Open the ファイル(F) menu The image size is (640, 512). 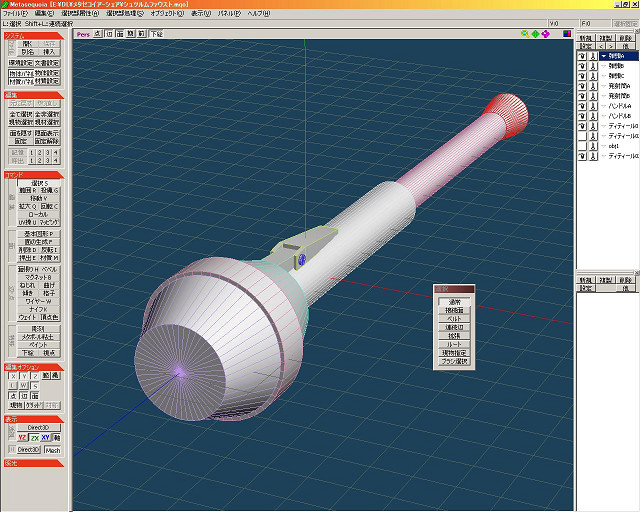click(16, 13)
